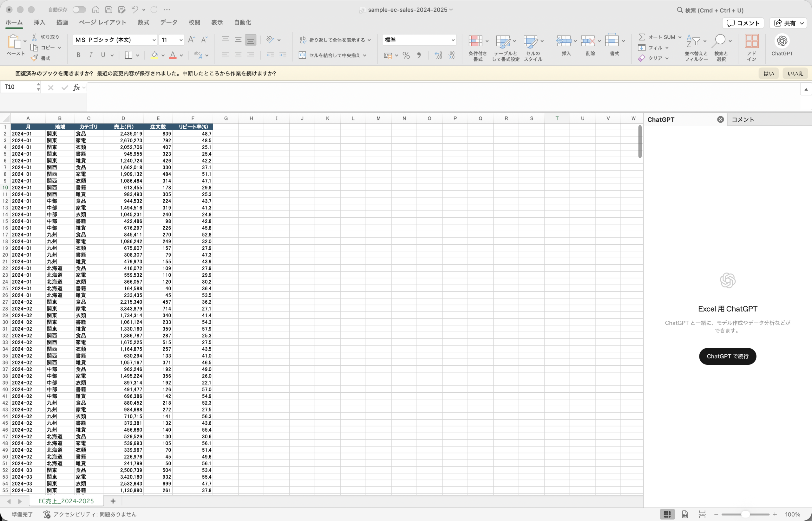Increase decimal places icon
This screenshot has height=521, width=812.
tap(438, 55)
